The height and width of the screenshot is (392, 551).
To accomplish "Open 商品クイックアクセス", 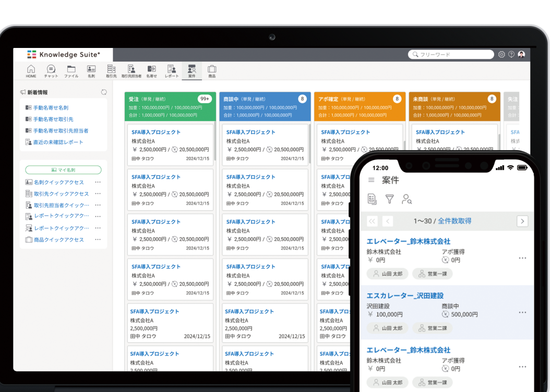I will point(58,240).
